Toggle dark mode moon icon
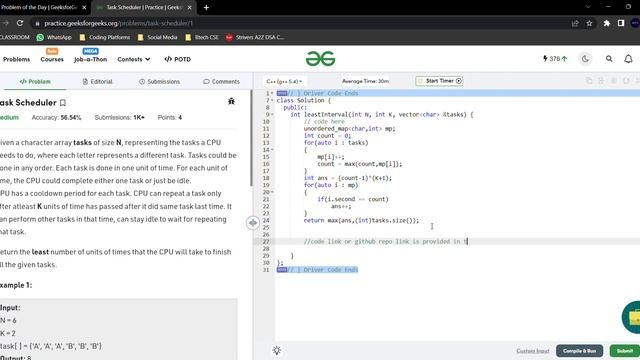The image size is (640, 360). 585,59
